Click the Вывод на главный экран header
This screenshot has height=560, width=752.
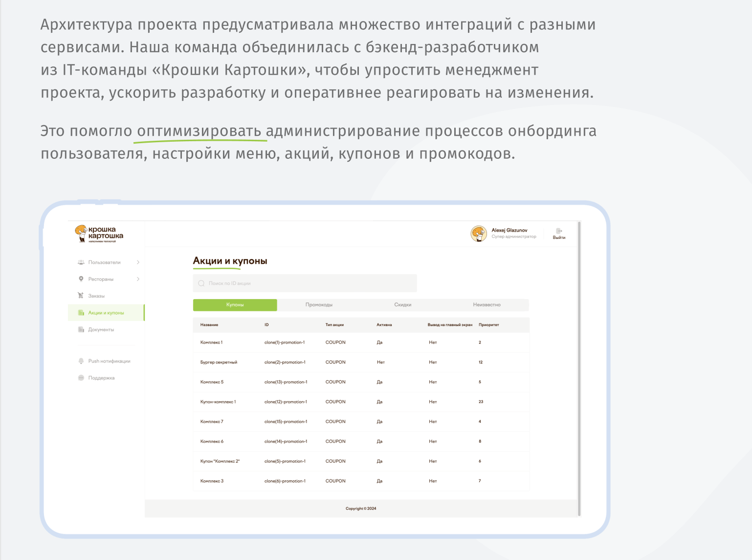point(450,325)
